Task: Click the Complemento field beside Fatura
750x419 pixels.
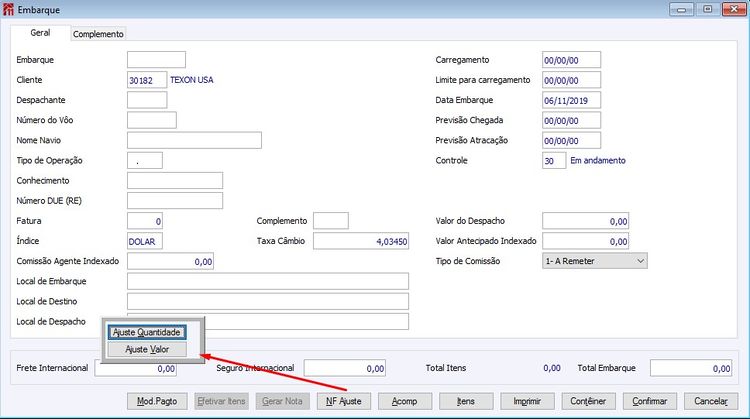Action: [331, 221]
